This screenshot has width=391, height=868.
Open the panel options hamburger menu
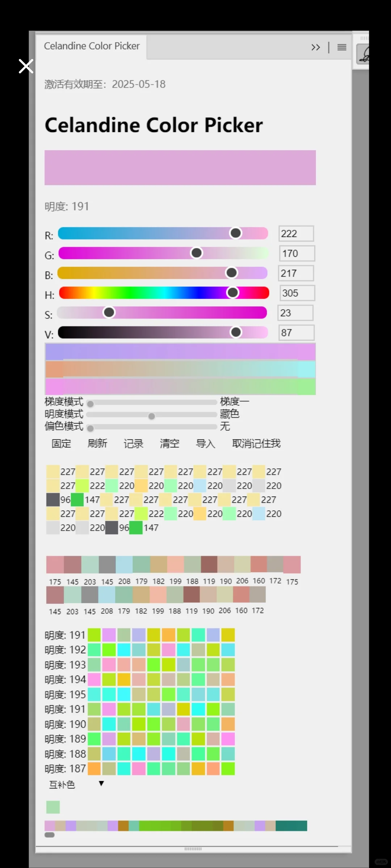point(342,47)
